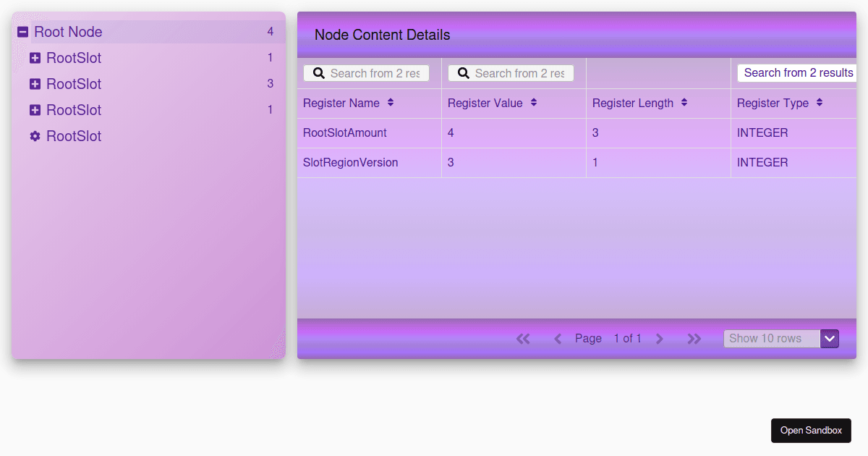Select the RootSlotAmount table row

pyautogui.click(x=345, y=133)
